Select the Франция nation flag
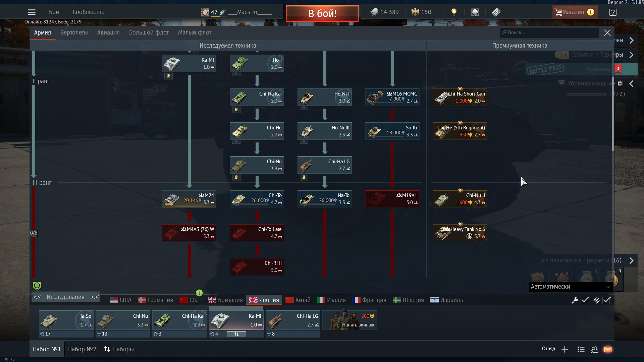The image size is (644, 362). coord(369,300)
